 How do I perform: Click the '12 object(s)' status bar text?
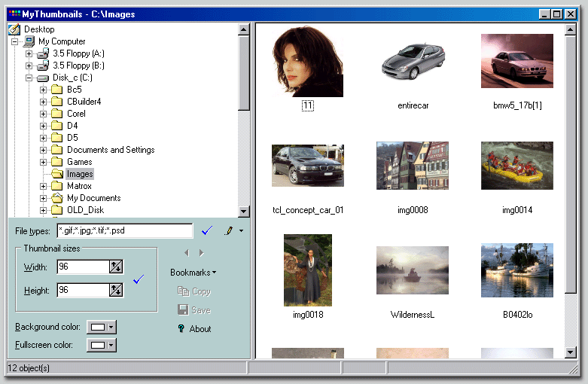(x=29, y=368)
